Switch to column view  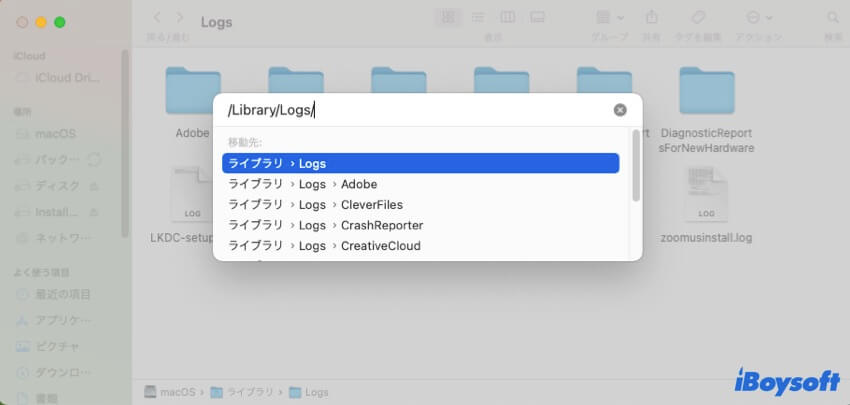click(507, 17)
